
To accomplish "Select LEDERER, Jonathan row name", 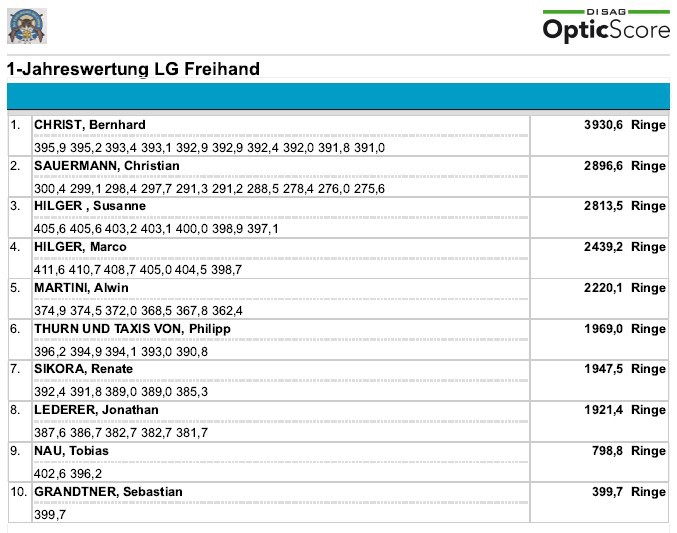I will tap(96, 410).
